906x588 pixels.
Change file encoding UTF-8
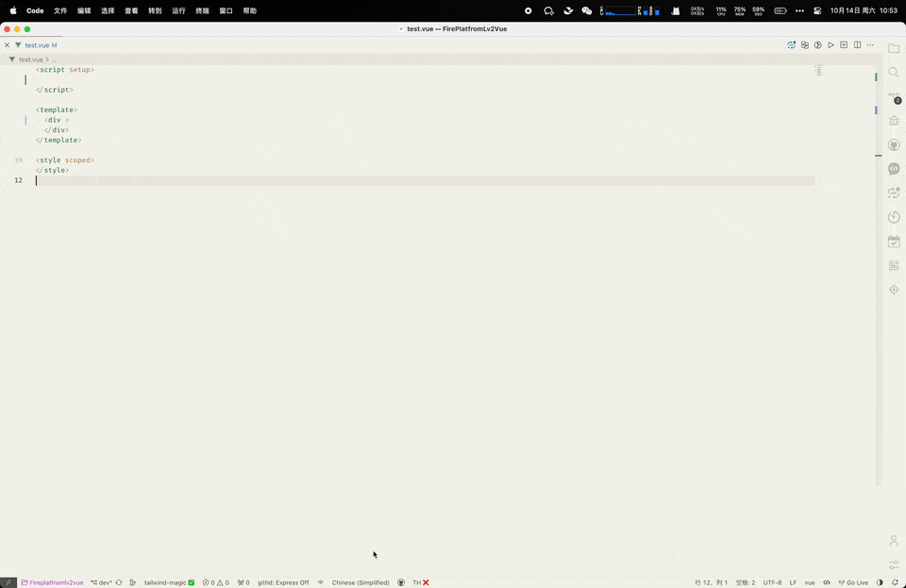pyautogui.click(x=772, y=582)
